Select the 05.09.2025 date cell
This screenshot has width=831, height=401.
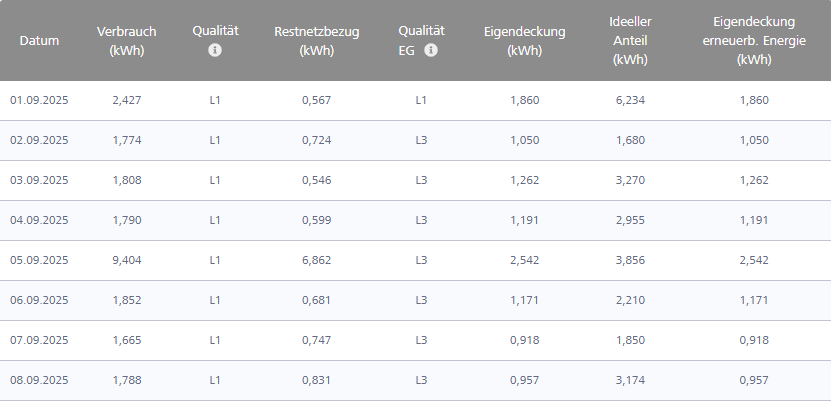39,260
